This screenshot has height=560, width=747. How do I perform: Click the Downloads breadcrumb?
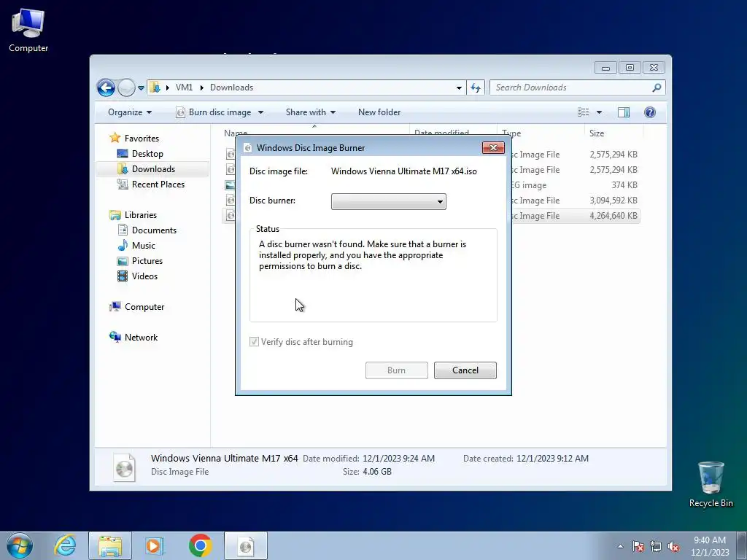(x=231, y=87)
